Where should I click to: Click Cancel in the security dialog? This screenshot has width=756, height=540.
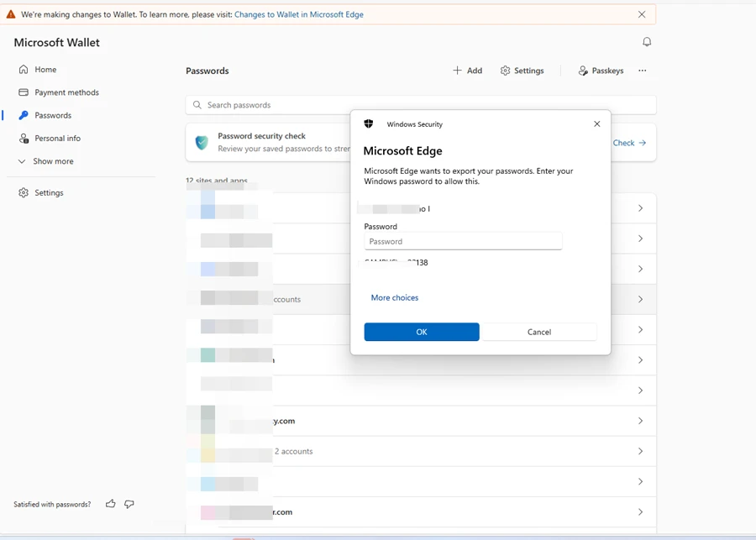(x=539, y=332)
